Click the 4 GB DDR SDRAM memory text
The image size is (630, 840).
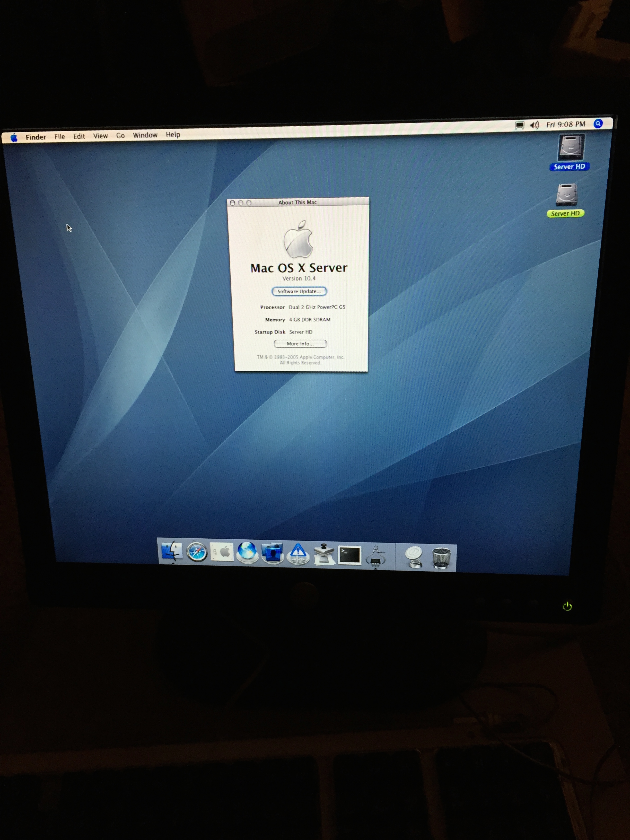pyautogui.click(x=310, y=319)
